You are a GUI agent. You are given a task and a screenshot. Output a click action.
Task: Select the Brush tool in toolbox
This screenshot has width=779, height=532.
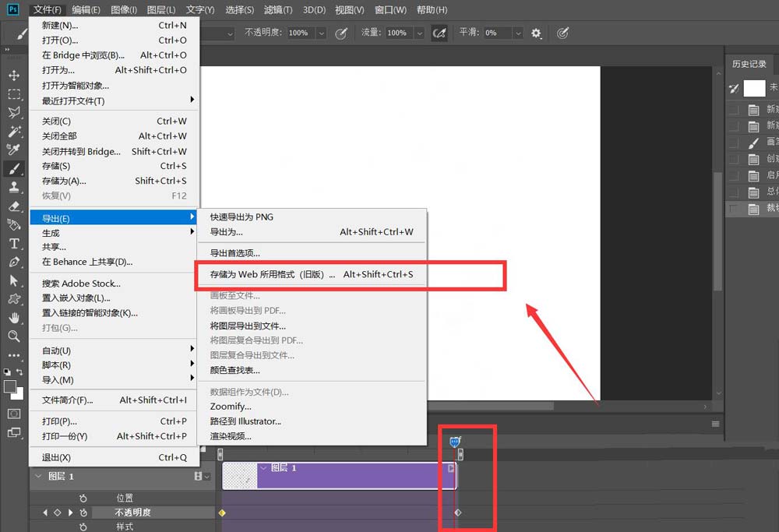point(14,169)
